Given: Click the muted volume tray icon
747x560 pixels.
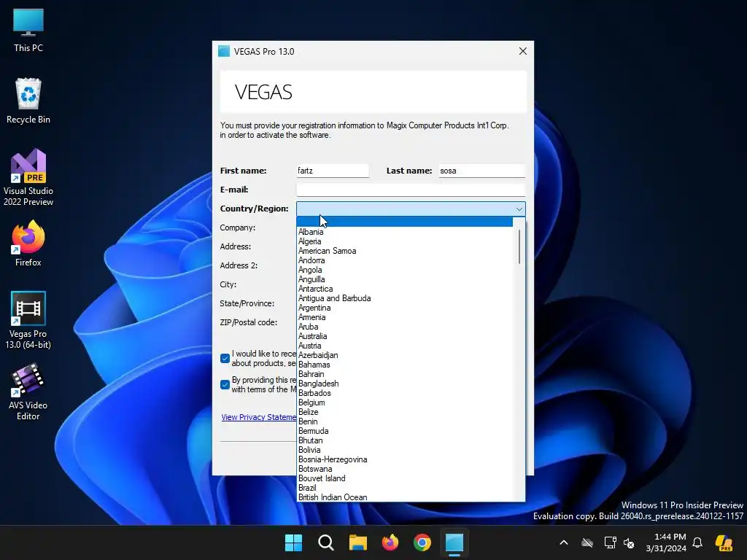Looking at the screenshot, I should coord(629,542).
